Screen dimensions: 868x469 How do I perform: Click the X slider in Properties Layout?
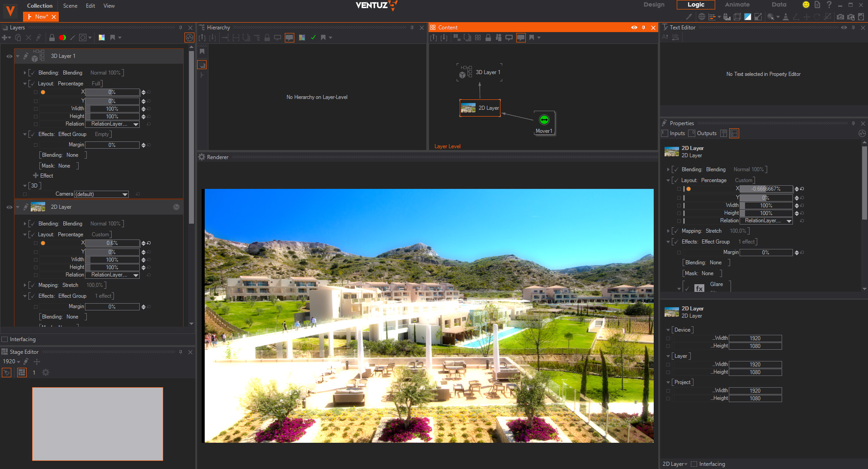tap(766, 189)
